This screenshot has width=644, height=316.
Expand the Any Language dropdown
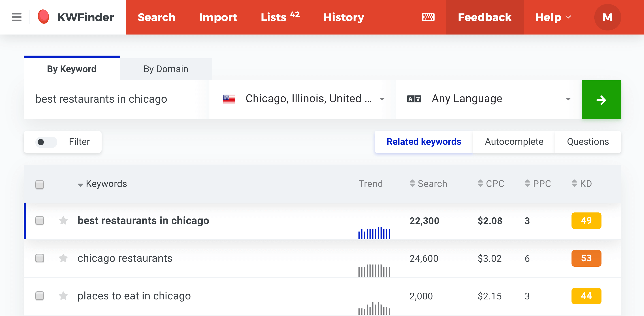click(488, 99)
